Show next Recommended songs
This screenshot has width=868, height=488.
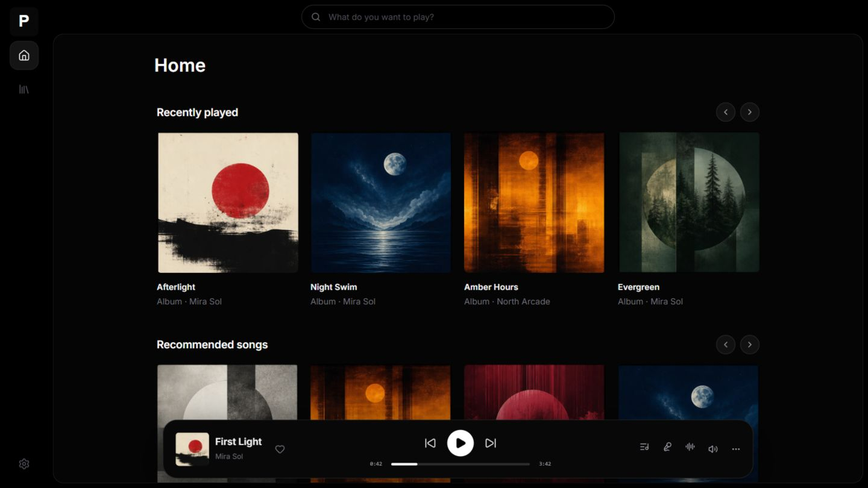(750, 345)
